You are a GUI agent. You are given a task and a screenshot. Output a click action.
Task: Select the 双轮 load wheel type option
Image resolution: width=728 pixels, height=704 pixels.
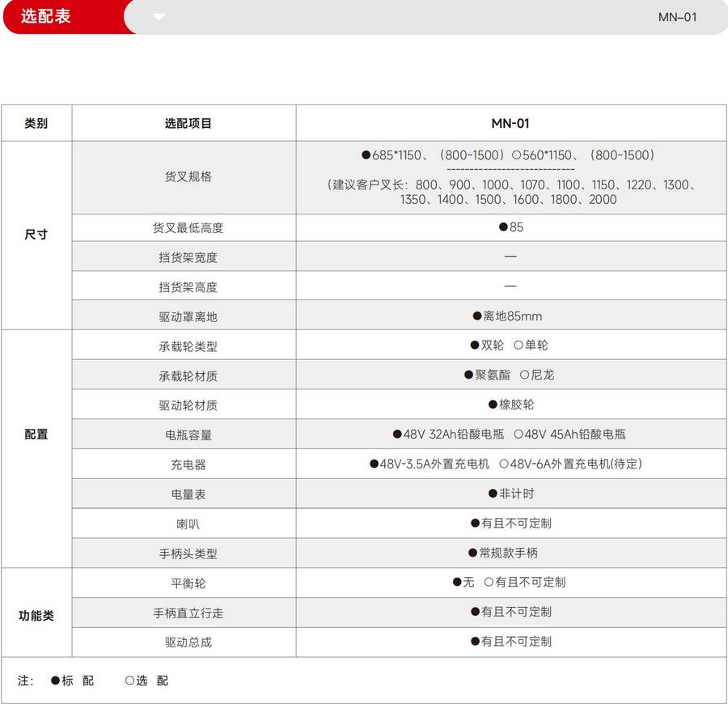pyautogui.click(x=486, y=346)
